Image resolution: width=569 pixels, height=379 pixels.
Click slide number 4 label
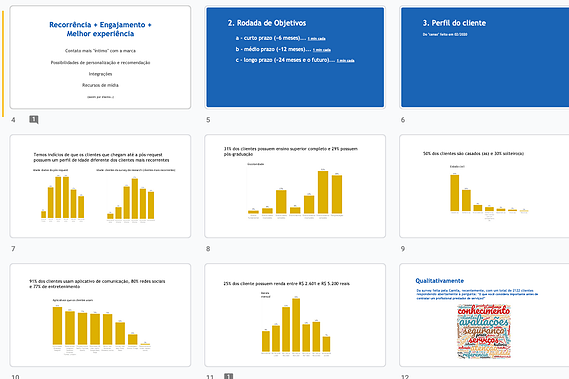click(13, 120)
